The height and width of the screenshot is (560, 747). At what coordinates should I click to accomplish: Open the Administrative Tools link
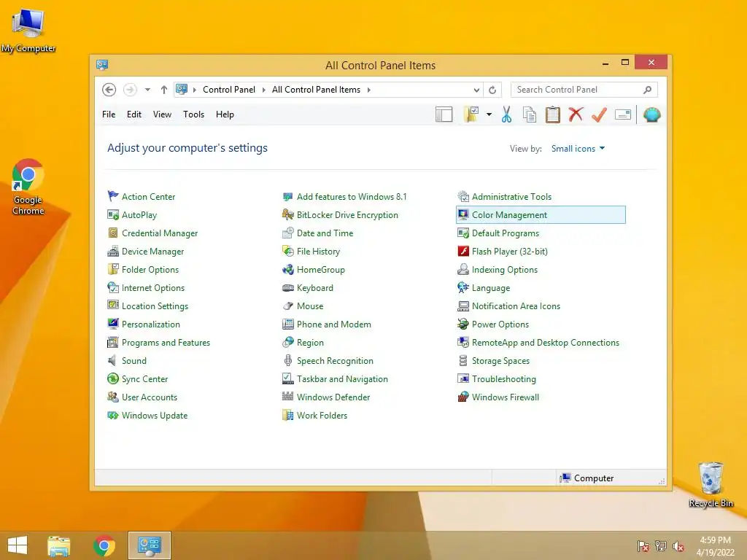point(511,197)
